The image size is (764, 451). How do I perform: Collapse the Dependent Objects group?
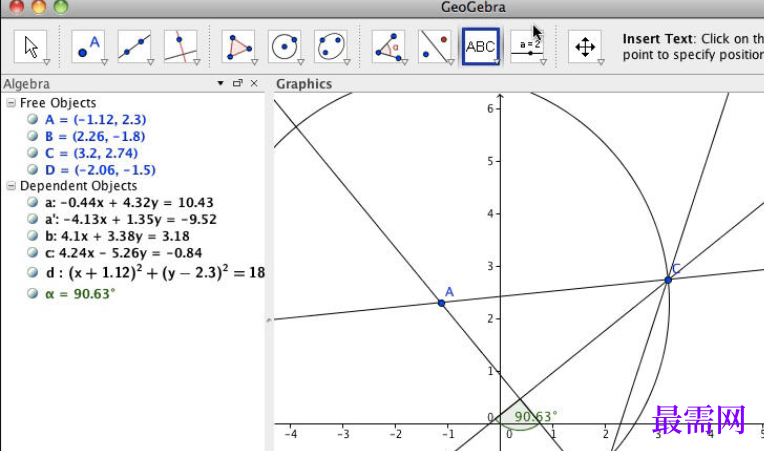tap(11, 186)
